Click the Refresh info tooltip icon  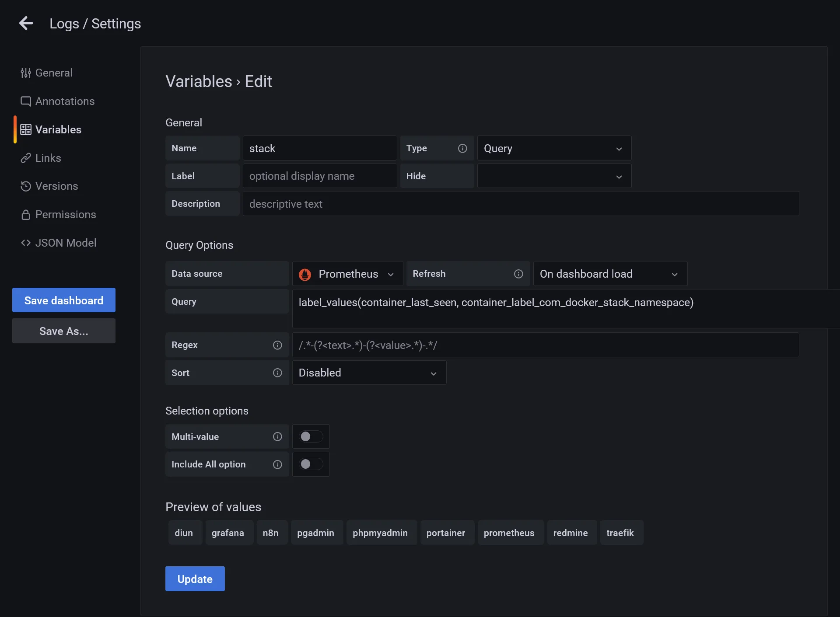point(518,274)
